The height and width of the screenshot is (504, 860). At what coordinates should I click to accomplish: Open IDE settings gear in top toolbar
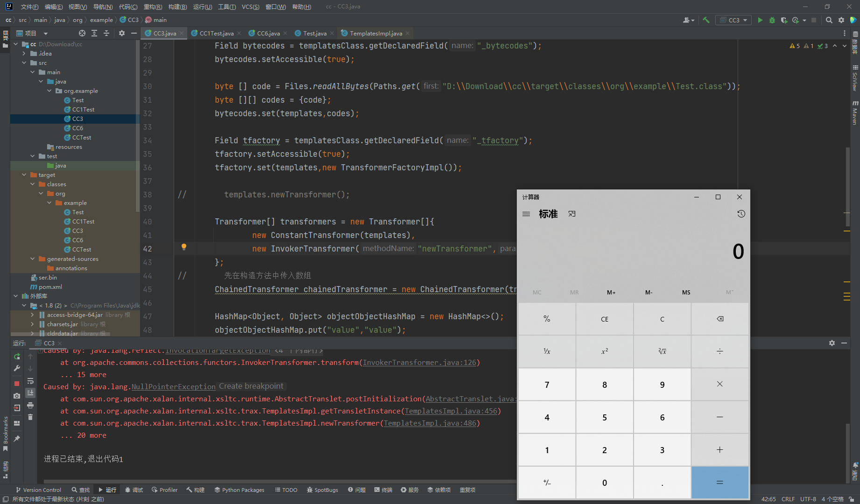tap(841, 20)
